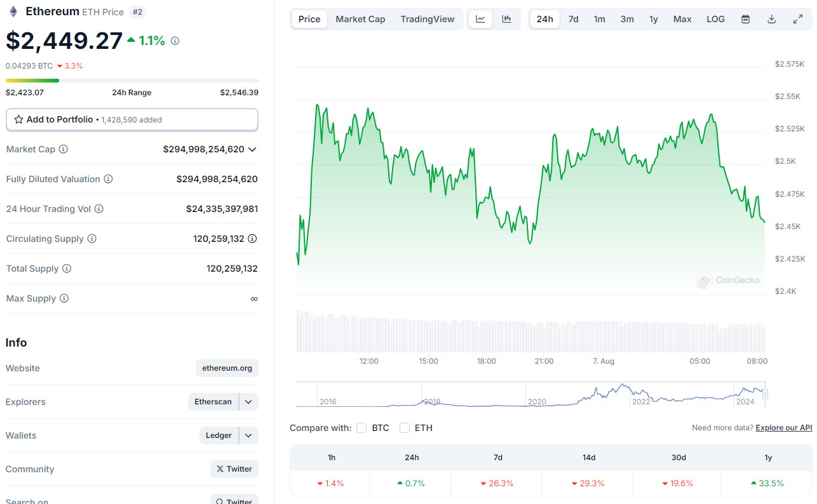This screenshot has height=504, width=817.
Task: Click the Ethereum diamond logo icon
Action: [x=13, y=11]
